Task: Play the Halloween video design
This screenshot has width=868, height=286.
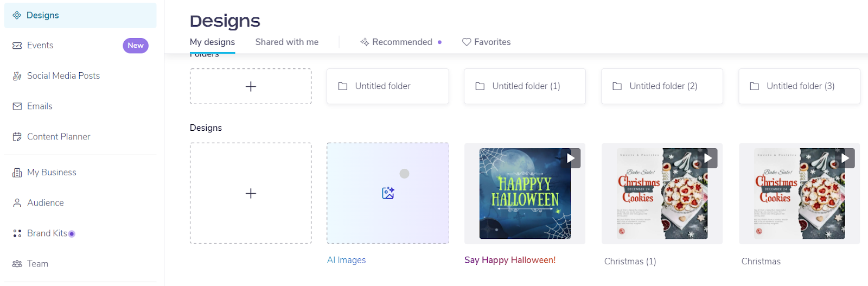Action: 571,158
